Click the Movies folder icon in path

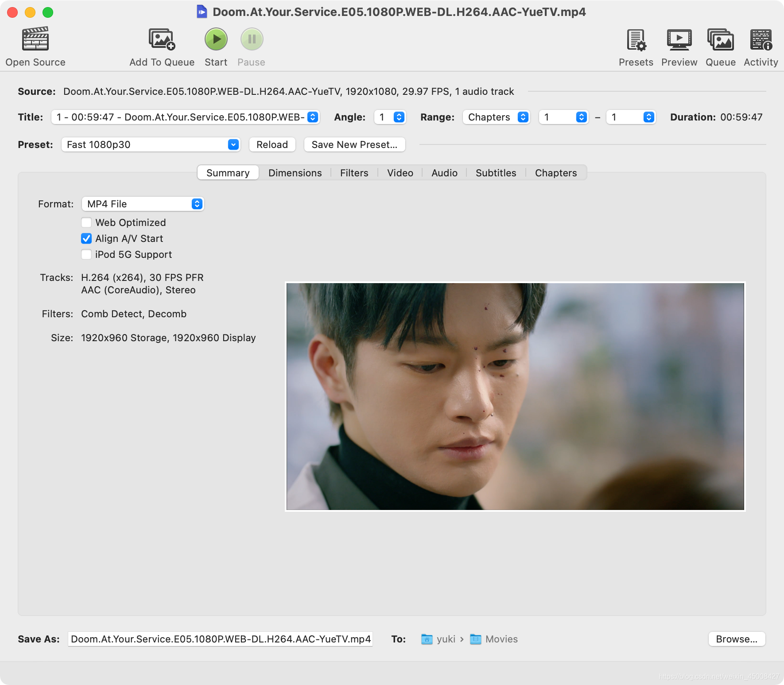475,639
